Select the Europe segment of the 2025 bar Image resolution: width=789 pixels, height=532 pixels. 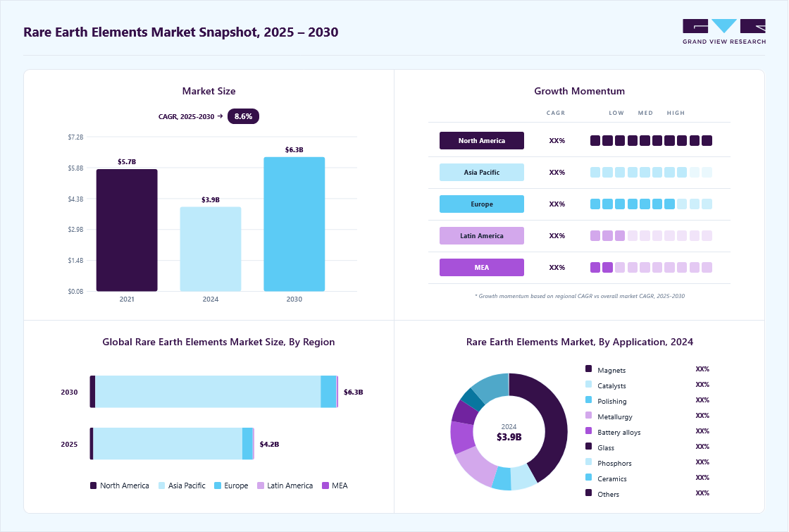click(x=247, y=444)
